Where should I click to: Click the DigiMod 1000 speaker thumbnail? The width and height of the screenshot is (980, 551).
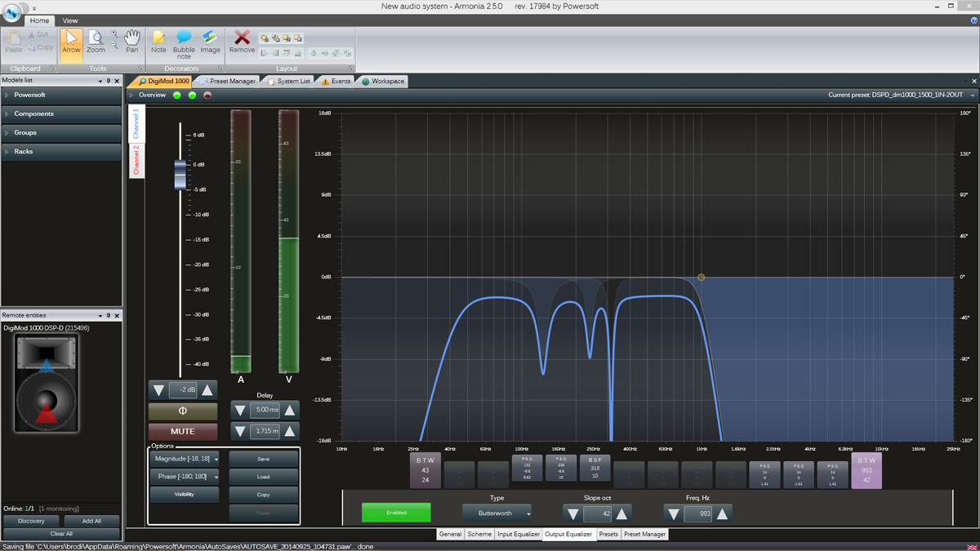47,383
